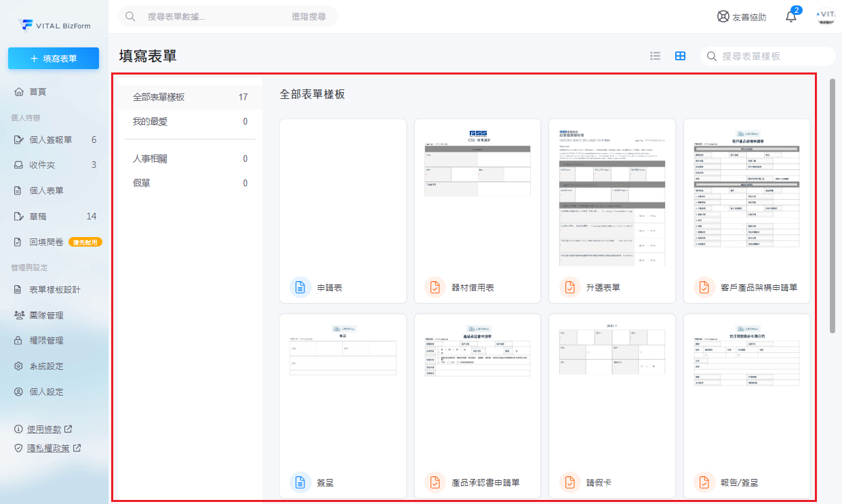Screen dimensions: 842x504
Task: Click the VITAL BizForm logo
Action: click(x=54, y=25)
